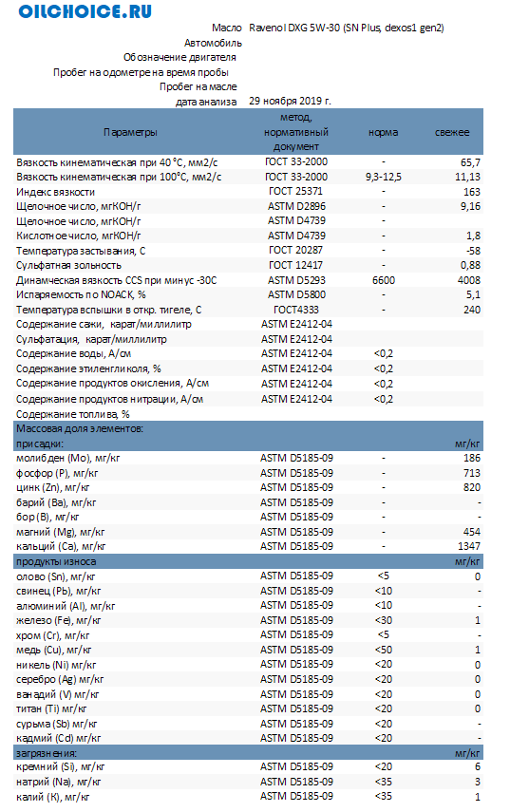Click copper norm value <50
Image resolution: width=510 pixels, height=812 pixels.
384,651
